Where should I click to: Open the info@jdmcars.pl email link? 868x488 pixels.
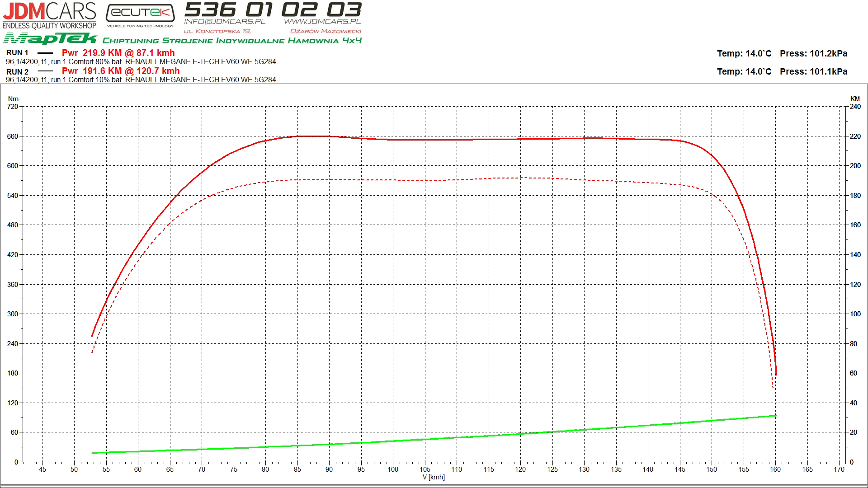tap(225, 21)
